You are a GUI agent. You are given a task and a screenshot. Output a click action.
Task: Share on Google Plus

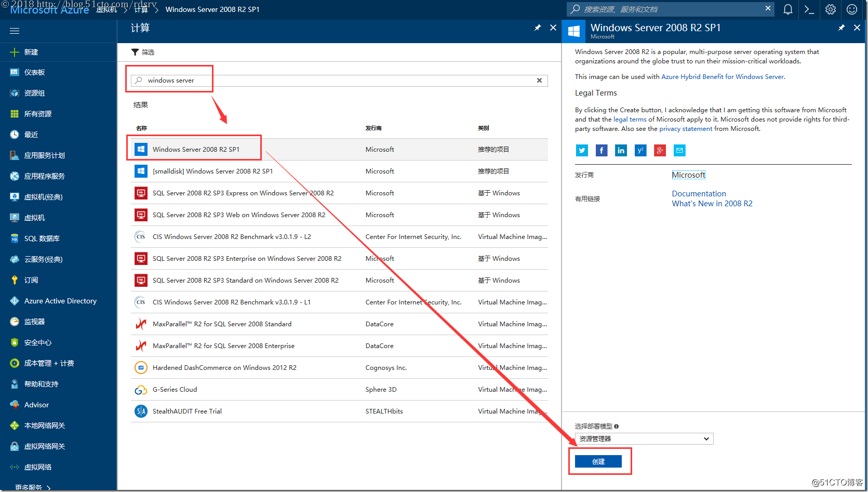coord(660,151)
